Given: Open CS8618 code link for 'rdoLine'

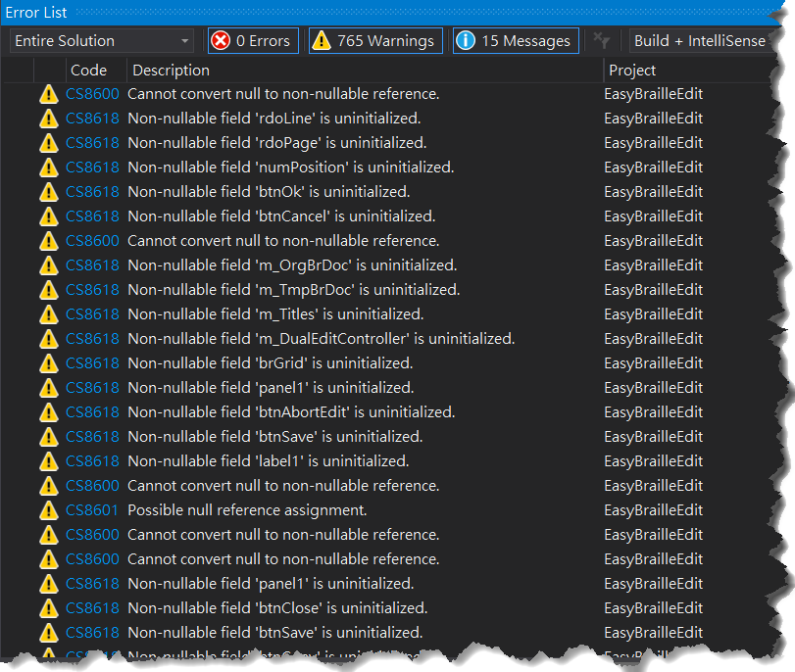Looking at the screenshot, I should (x=92, y=119).
